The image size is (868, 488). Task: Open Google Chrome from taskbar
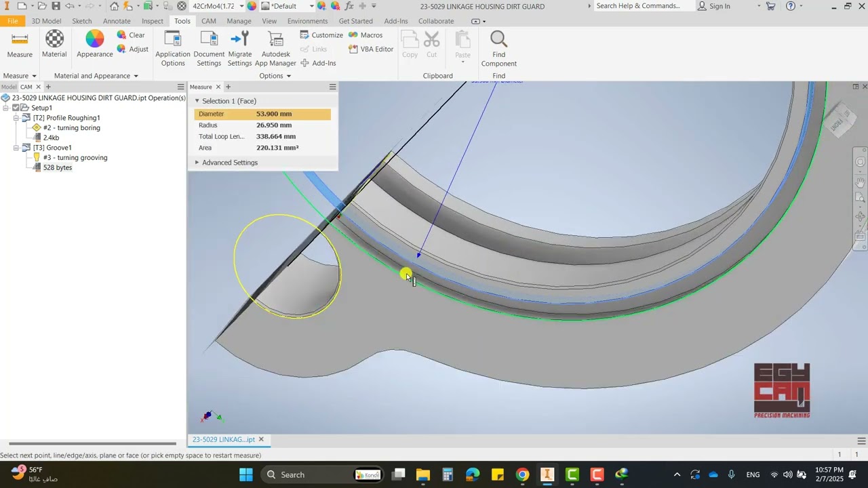pos(522,474)
